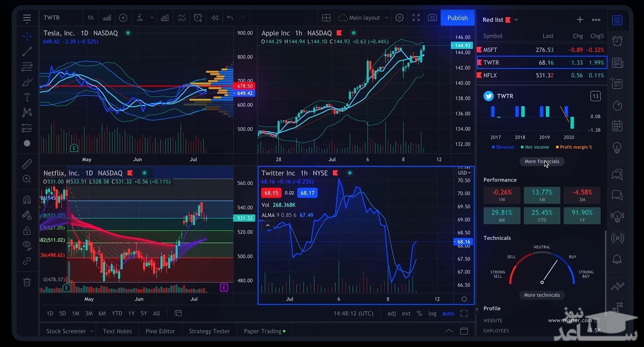The image size is (644, 347).
Task: Open the select layout grid icon
Action: tap(326, 18)
